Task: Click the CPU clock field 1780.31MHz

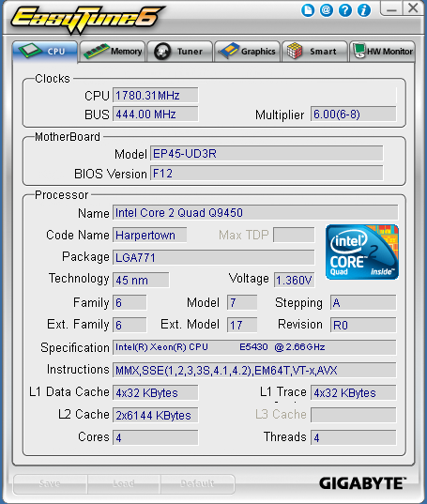Action: pyautogui.click(x=155, y=95)
